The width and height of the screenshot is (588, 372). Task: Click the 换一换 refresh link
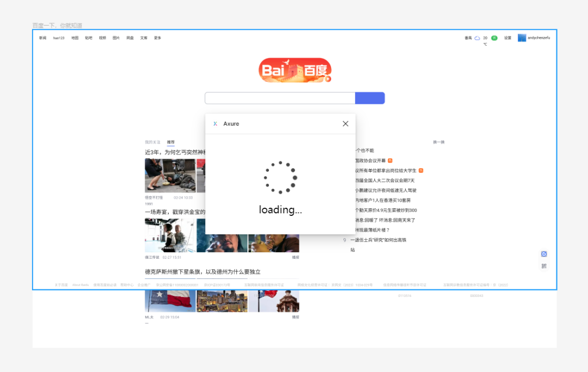(438, 142)
